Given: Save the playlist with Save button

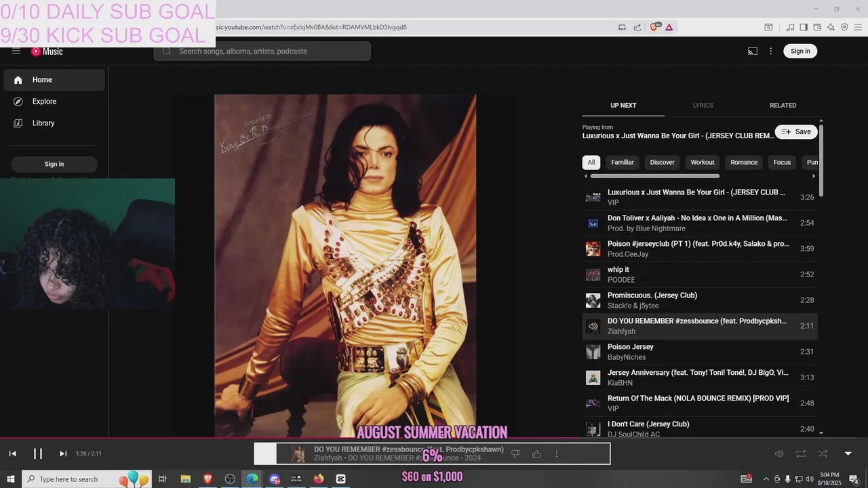Looking at the screenshot, I should coord(796,132).
